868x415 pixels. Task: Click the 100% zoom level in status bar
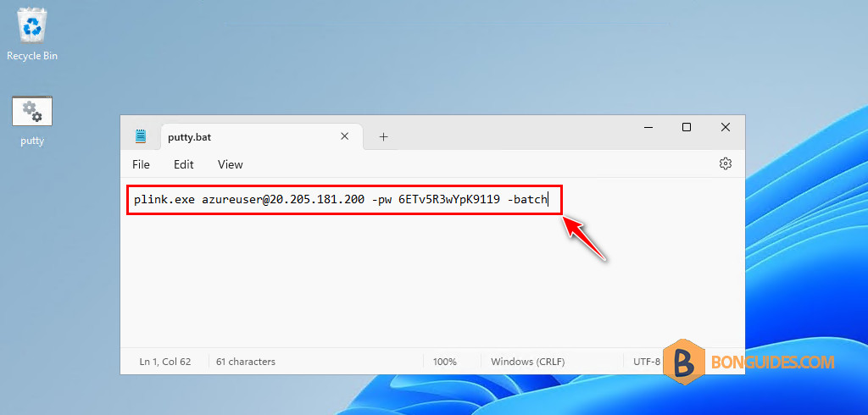pos(444,362)
